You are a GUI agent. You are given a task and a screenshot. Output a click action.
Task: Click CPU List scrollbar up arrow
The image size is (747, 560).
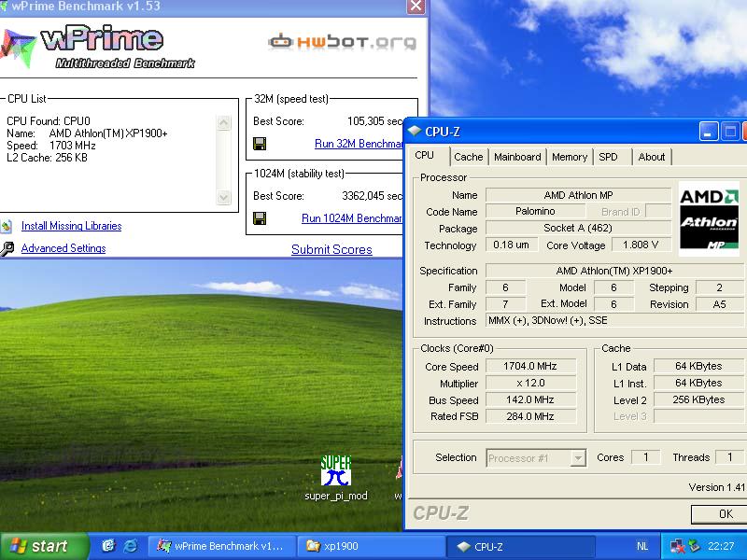coord(223,123)
